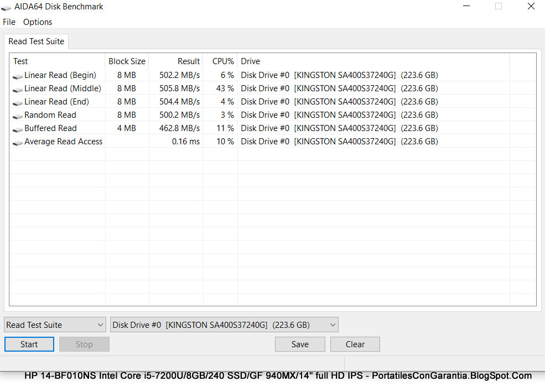Viewport: 545px width, 392px height.
Task: Open the File menu
Action: (x=9, y=22)
